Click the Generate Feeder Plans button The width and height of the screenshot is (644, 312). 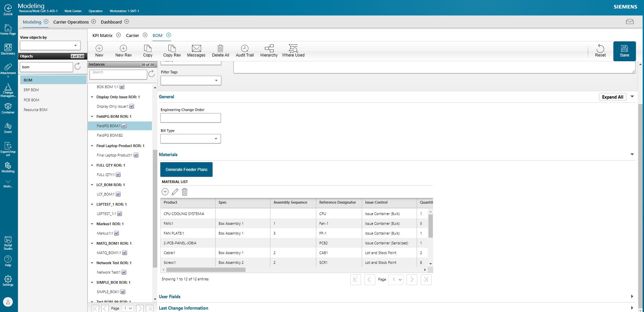(186, 169)
